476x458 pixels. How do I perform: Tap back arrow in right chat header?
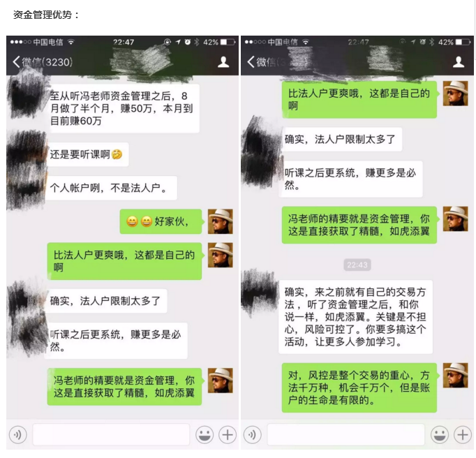251,62
